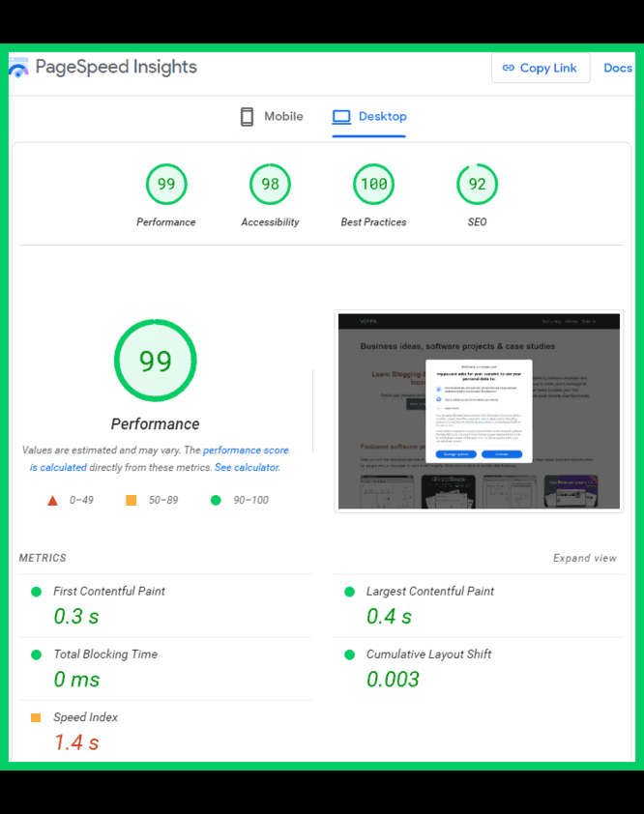Image resolution: width=644 pixels, height=814 pixels.
Task: Click the 0.003 value
Action: pos(393,680)
